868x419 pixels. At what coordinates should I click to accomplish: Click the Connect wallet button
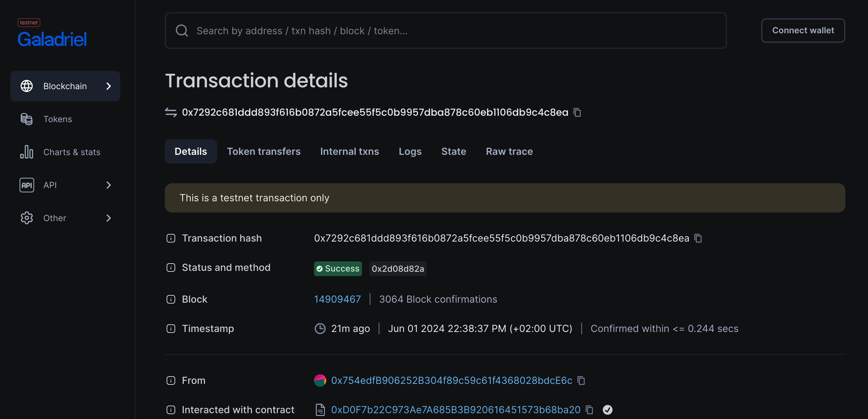pos(803,30)
